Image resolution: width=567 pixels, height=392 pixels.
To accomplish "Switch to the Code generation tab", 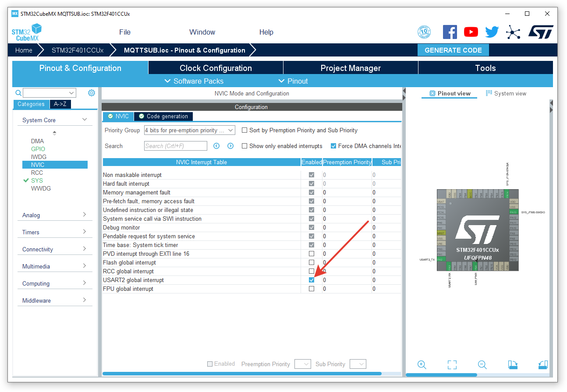I will [163, 117].
